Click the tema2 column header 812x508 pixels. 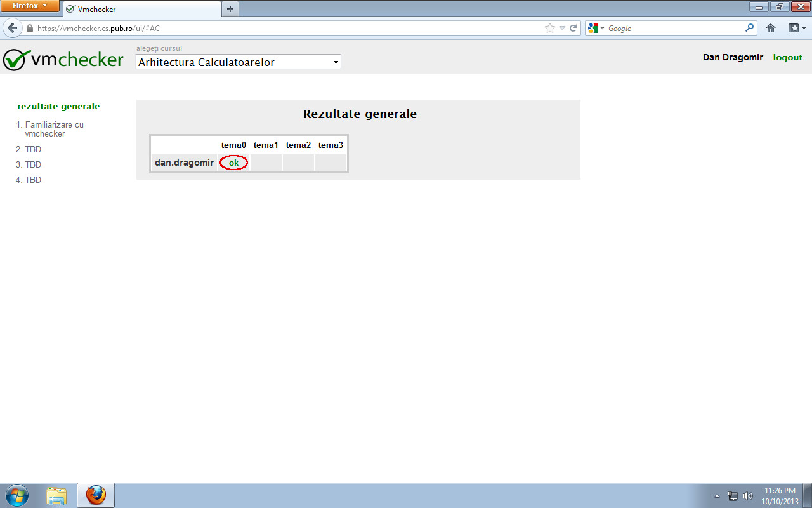[x=298, y=145]
